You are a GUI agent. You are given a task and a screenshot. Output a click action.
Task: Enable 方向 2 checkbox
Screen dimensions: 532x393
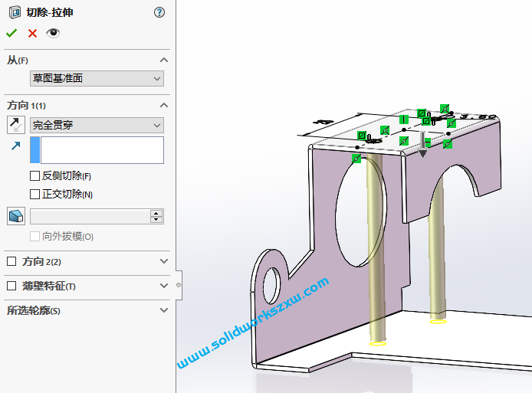(x=11, y=261)
